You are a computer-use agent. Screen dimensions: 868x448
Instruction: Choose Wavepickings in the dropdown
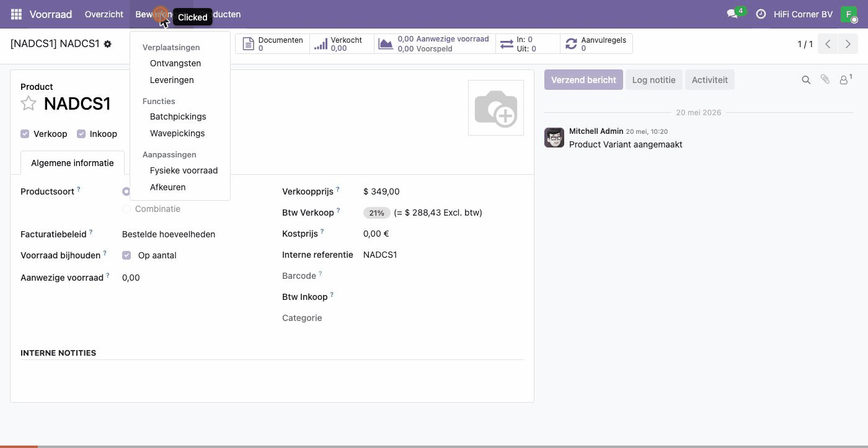click(x=177, y=133)
